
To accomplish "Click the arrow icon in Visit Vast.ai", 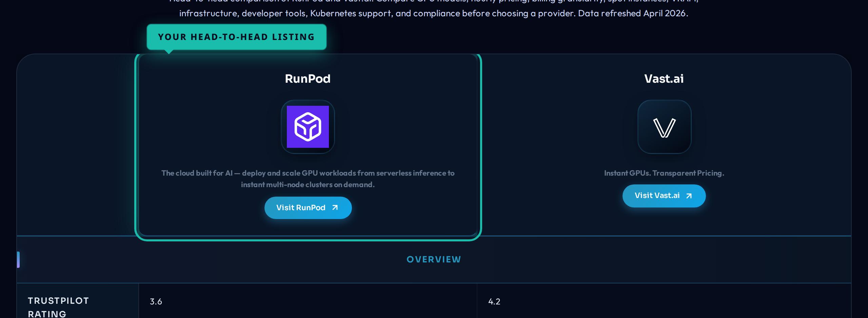I will [x=689, y=196].
